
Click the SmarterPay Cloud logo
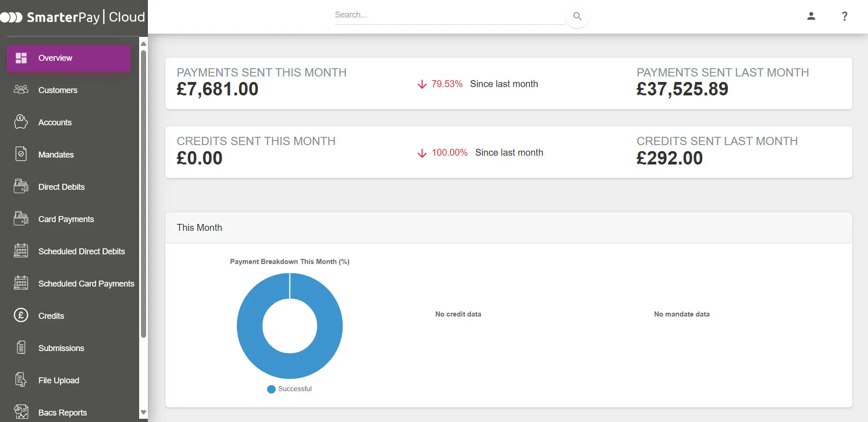[x=74, y=17]
